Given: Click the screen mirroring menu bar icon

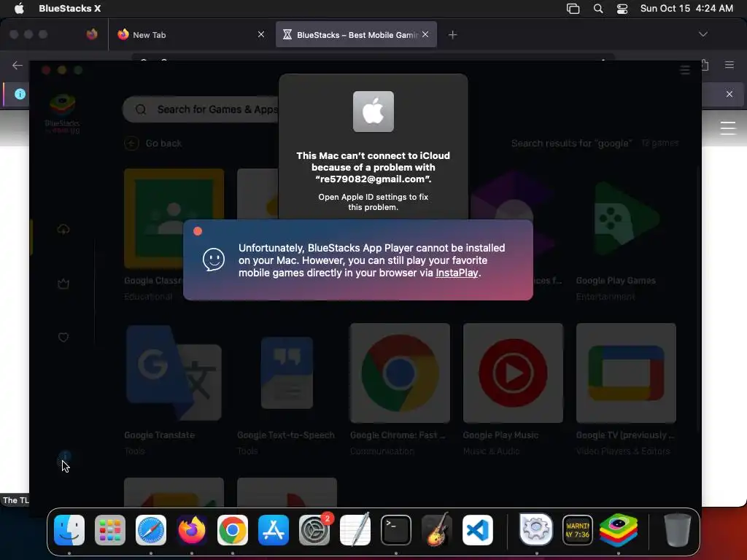Looking at the screenshot, I should pyautogui.click(x=573, y=9).
